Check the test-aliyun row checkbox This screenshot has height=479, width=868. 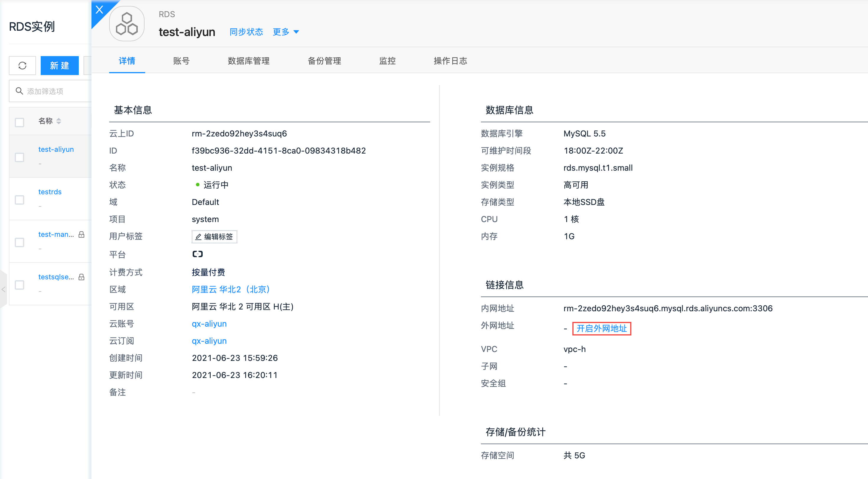(x=19, y=157)
